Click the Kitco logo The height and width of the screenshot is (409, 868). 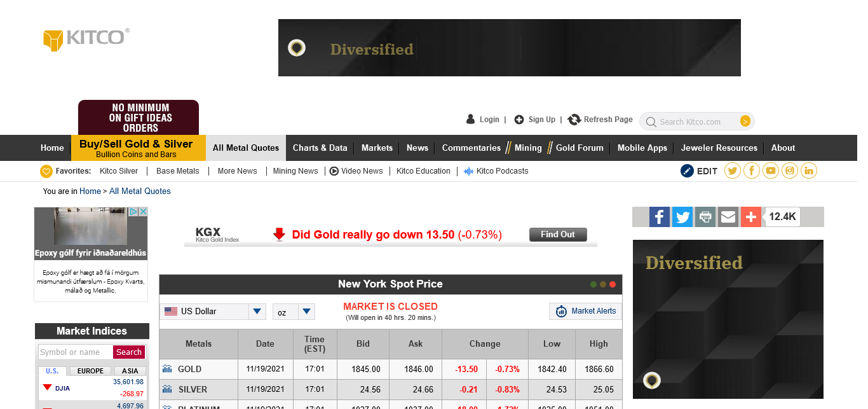86,38
